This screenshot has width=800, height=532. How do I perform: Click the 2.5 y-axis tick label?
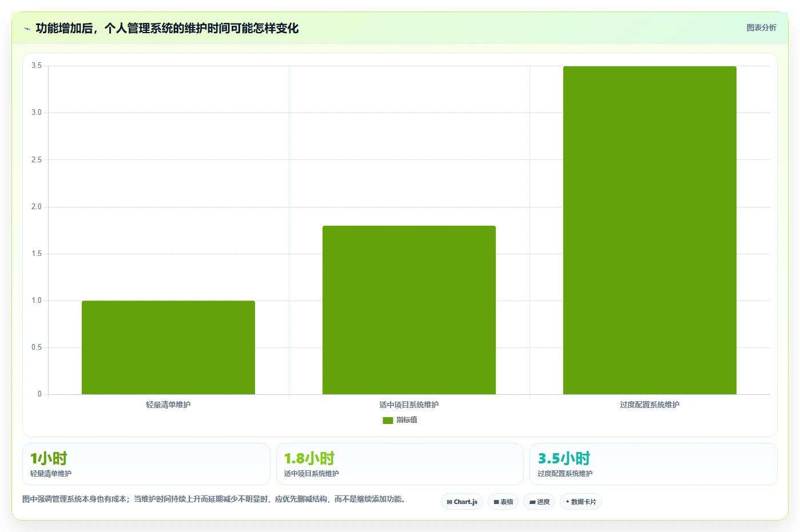tap(37, 160)
